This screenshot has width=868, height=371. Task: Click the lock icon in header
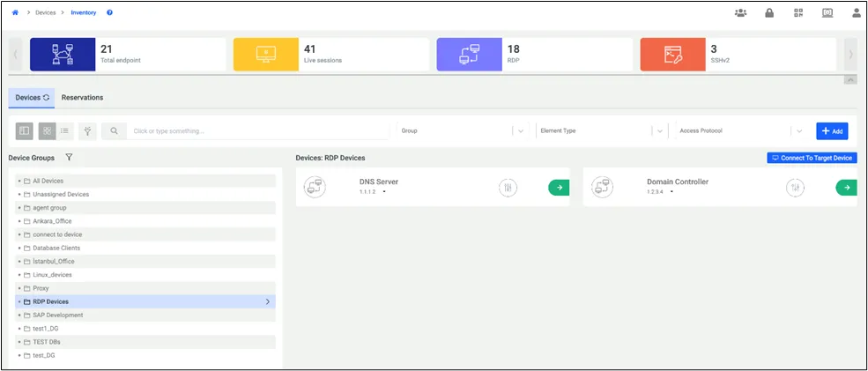tap(769, 13)
